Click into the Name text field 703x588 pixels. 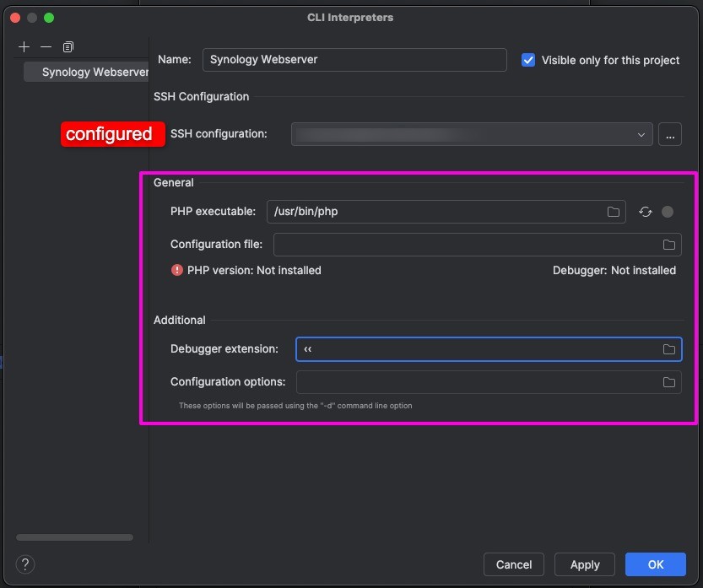click(x=354, y=60)
